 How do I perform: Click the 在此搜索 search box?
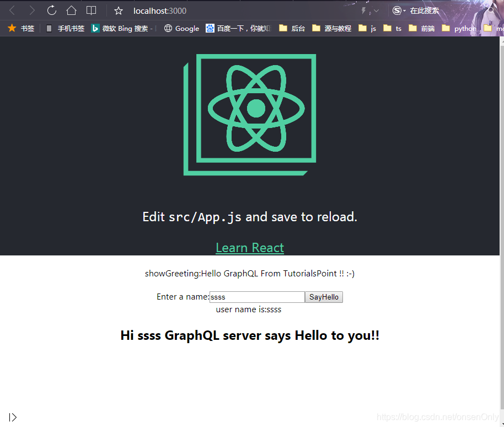[424, 10]
